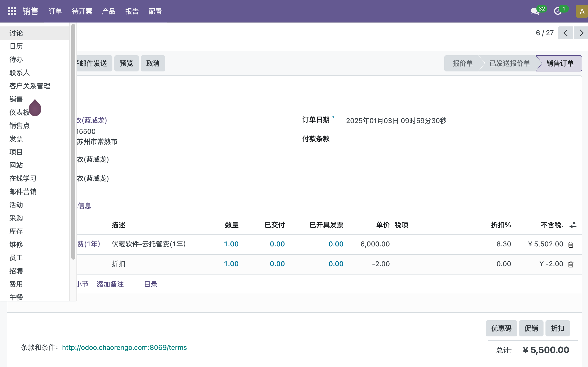588x367 pixels.
Task: Click the 优惠码 button
Action: click(501, 328)
